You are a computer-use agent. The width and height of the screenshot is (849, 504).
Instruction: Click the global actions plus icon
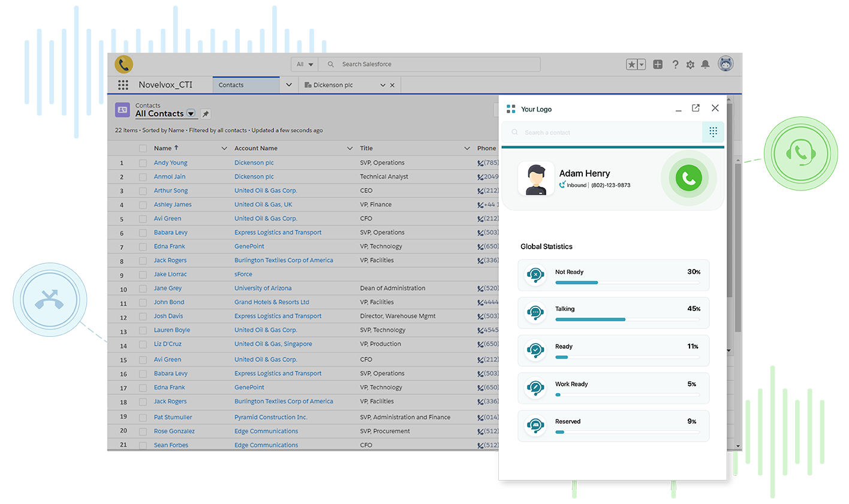pyautogui.click(x=658, y=64)
